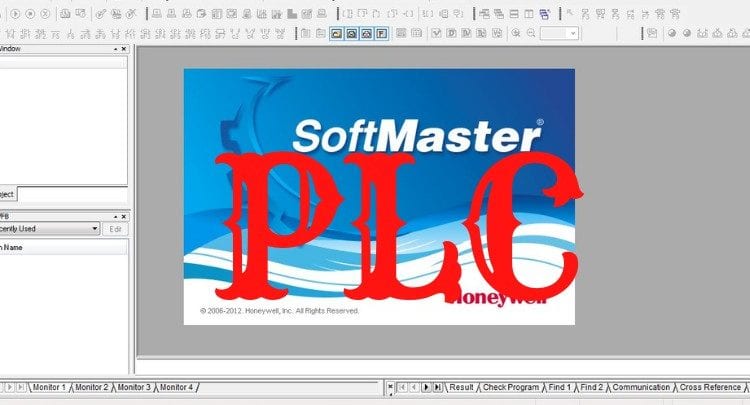
Task: Click the tile vertically window icon
Action: coord(529,14)
